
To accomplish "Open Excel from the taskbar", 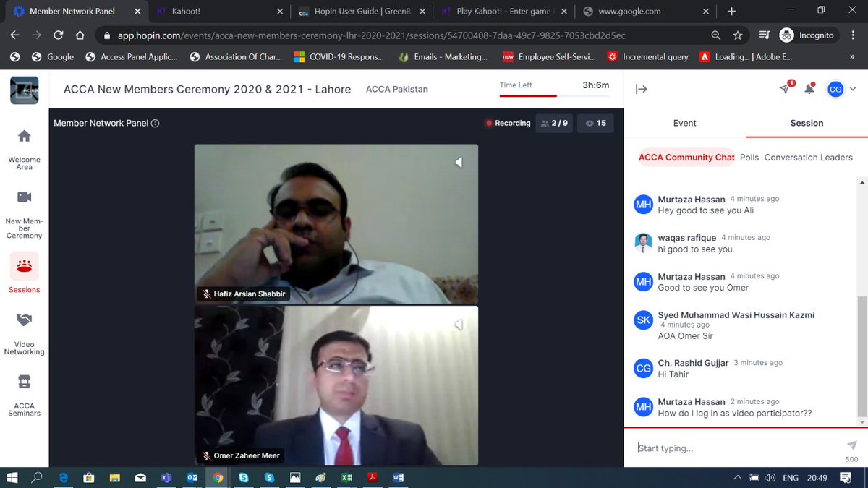I will (x=346, y=477).
